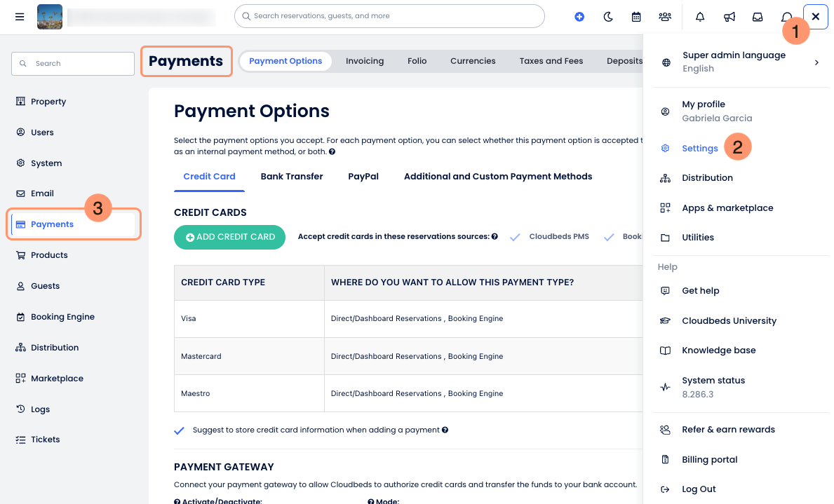Toggle the Cloudbeds PMS reservation source checkbox
Image resolution: width=834 pixels, height=504 pixels.
point(516,237)
